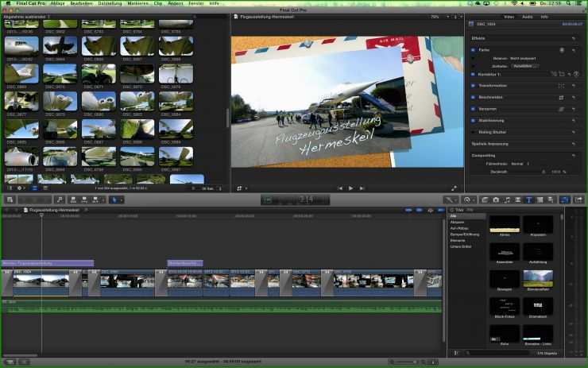Open the Photos browser camera icon
The height and width of the screenshot is (368, 588).
point(496,200)
